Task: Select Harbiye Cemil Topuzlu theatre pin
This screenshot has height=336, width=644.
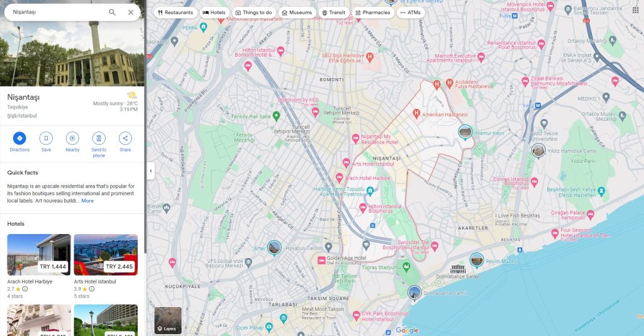Action: (x=370, y=191)
